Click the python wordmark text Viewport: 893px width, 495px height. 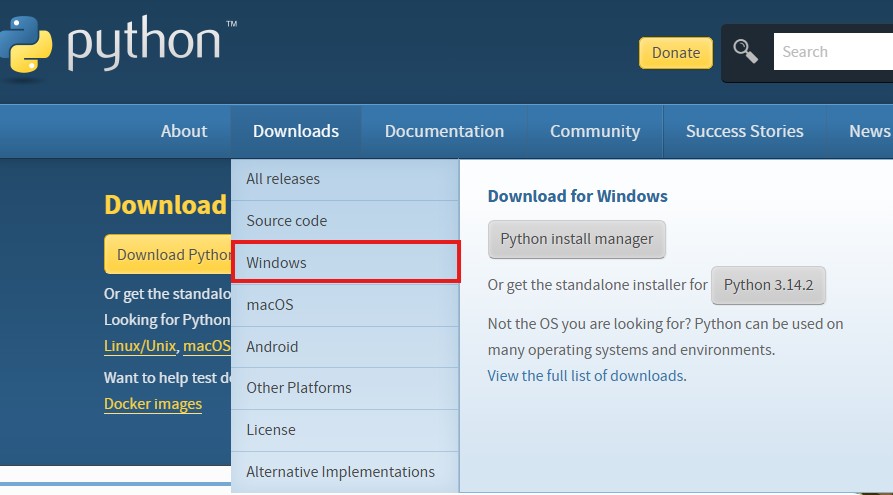tap(144, 43)
